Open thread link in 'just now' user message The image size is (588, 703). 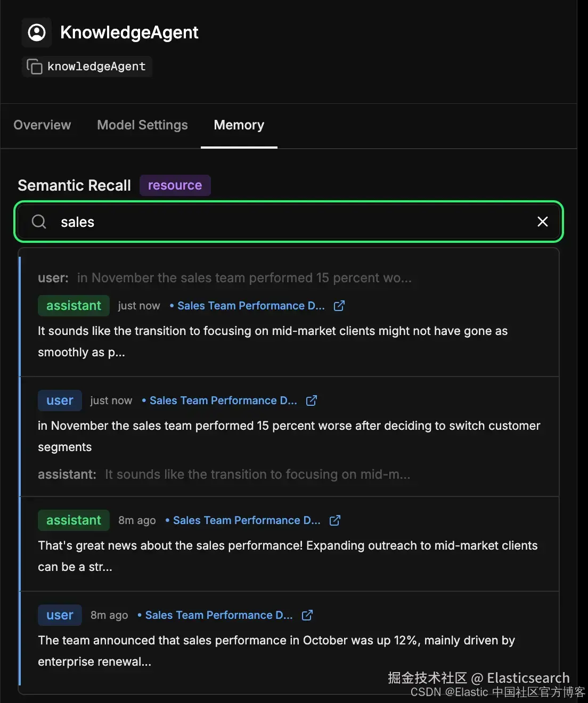tap(223, 400)
